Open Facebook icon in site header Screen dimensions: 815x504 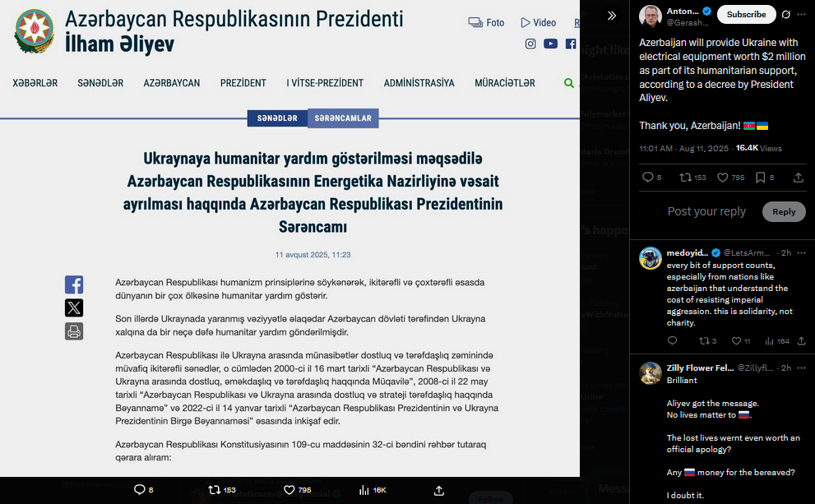click(571, 44)
